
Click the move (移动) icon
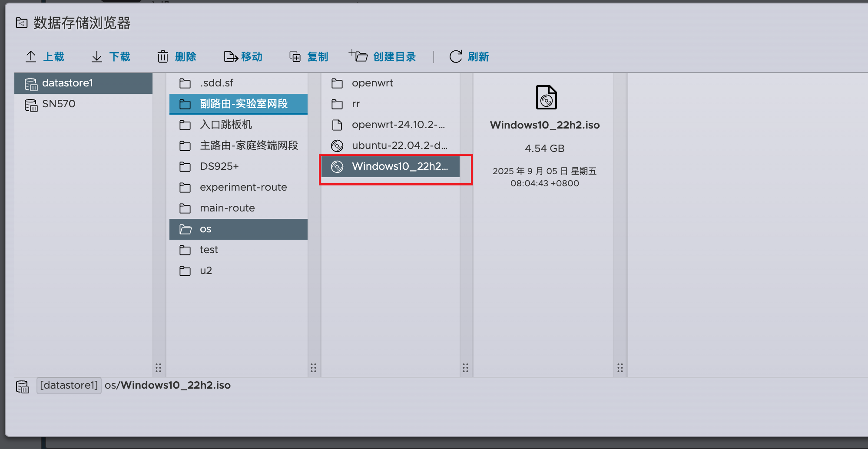click(x=231, y=57)
